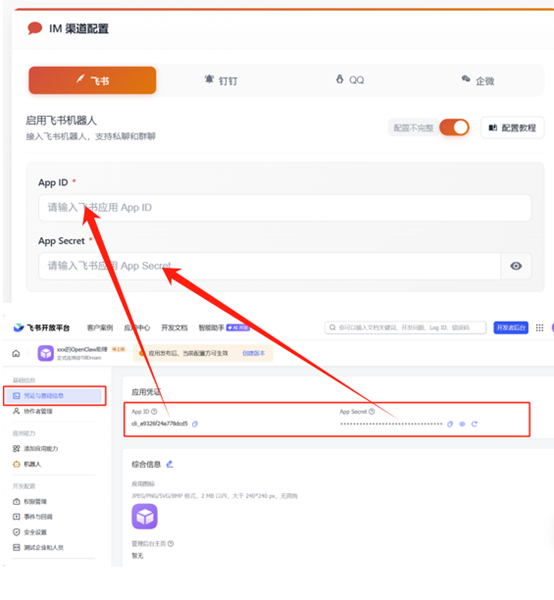Open 安全设置 in sidebar
Image resolution: width=554 pixels, height=600 pixels.
30,532
